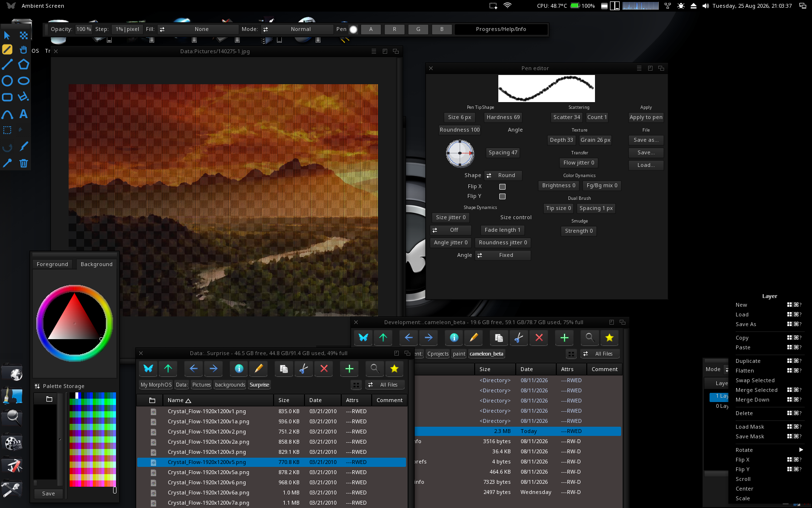Select Merge Down in Layer menu
Image resolution: width=812 pixels, height=508 pixels.
click(x=752, y=400)
